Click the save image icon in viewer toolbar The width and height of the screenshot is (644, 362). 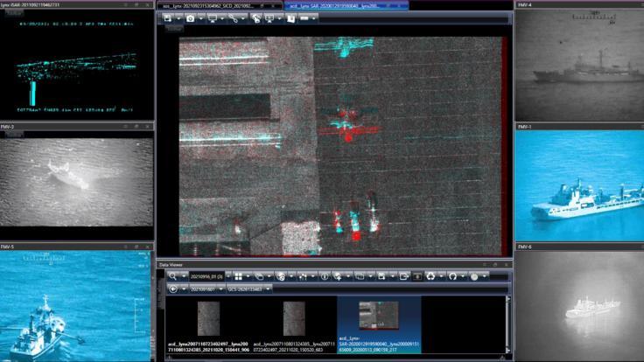click(168, 18)
